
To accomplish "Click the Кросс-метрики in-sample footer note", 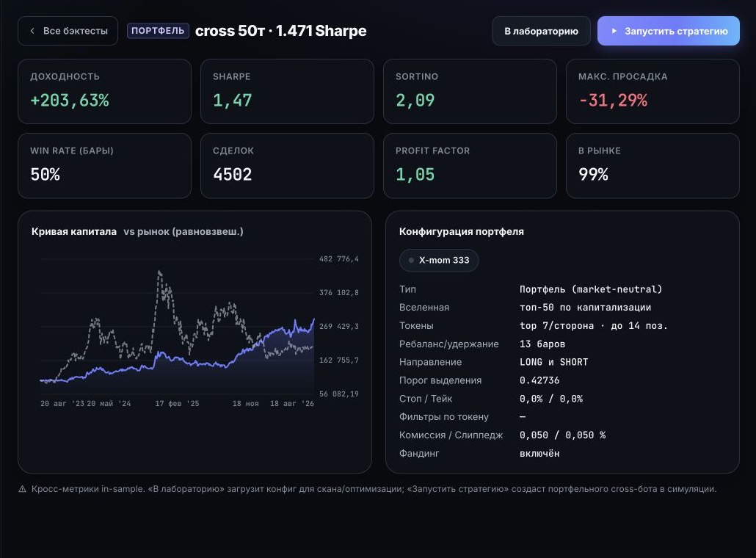I will pyautogui.click(x=374, y=489).
